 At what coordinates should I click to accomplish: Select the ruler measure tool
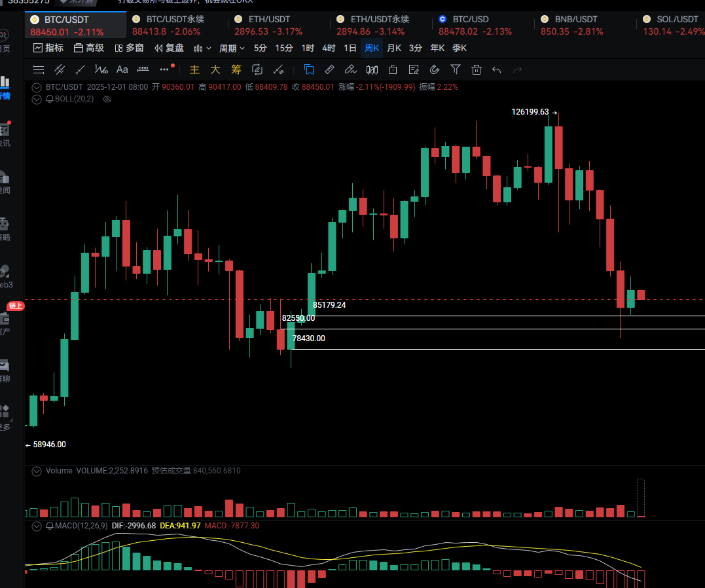tap(329, 69)
